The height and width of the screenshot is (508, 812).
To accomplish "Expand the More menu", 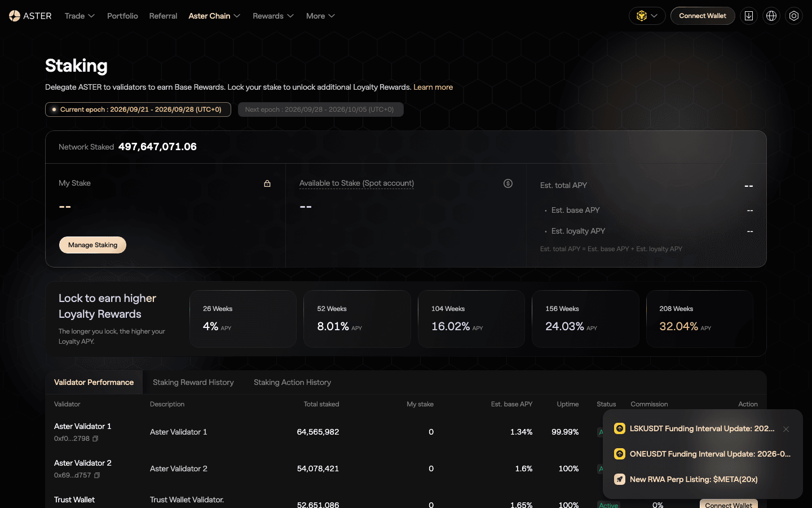I will (320, 16).
